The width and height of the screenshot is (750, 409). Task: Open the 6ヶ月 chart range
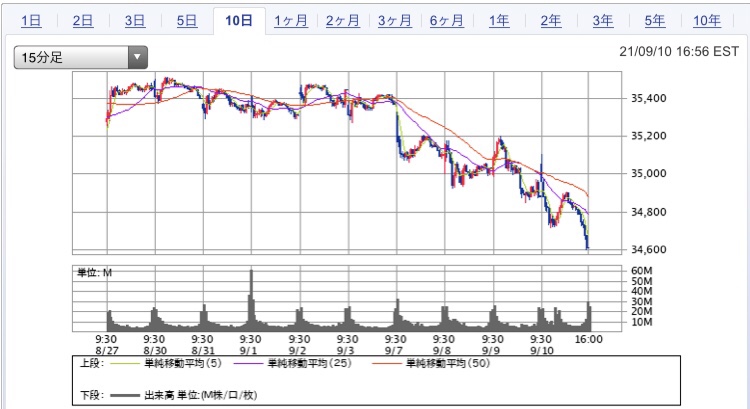tap(447, 21)
